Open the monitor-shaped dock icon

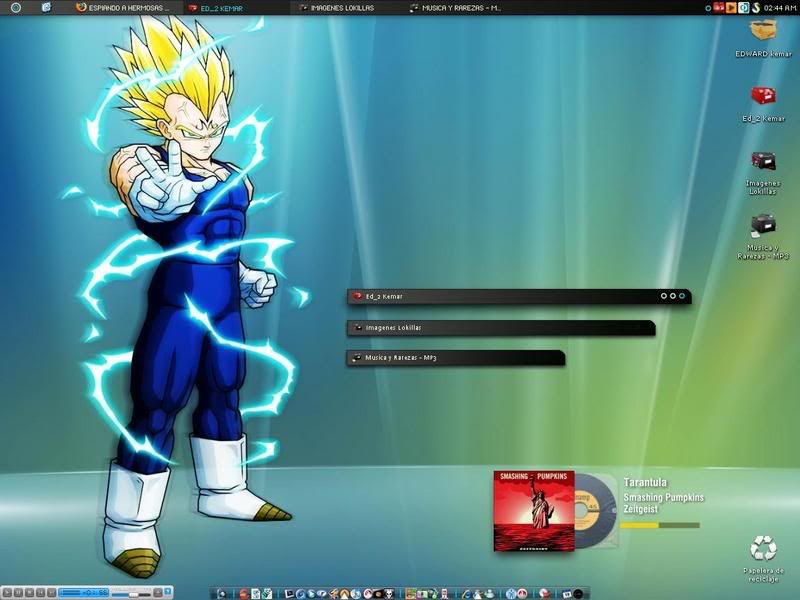(x=289, y=593)
